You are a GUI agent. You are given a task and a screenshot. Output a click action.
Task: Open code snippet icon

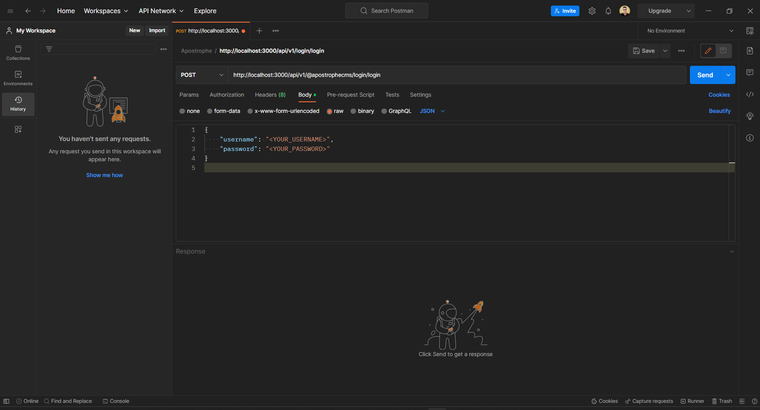point(750,95)
